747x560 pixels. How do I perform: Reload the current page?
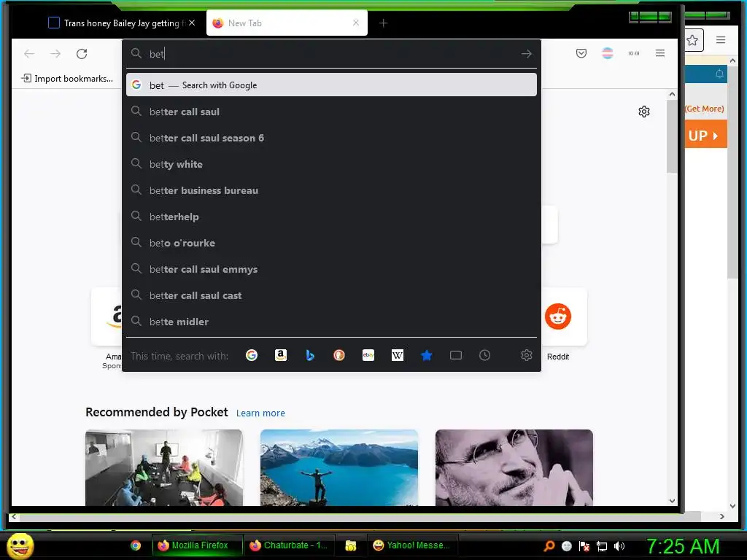click(x=82, y=54)
